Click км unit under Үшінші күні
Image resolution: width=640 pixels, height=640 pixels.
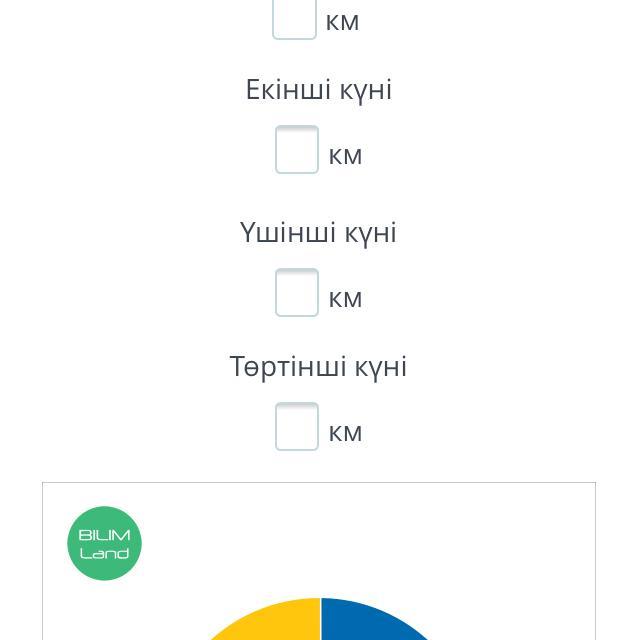pyautogui.click(x=345, y=300)
